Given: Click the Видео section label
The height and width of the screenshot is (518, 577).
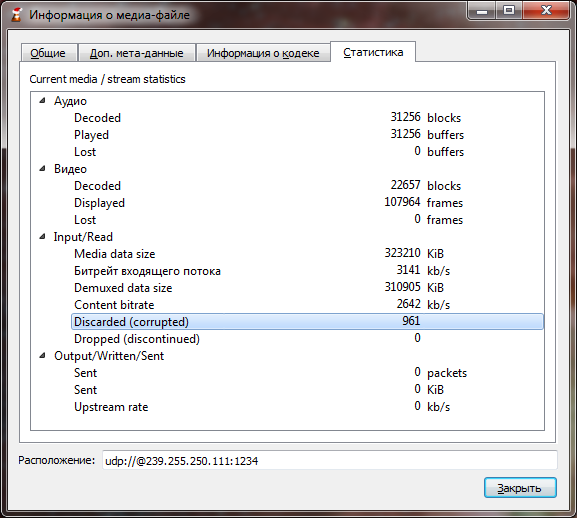Looking at the screenshot, I should pos(70,169).
